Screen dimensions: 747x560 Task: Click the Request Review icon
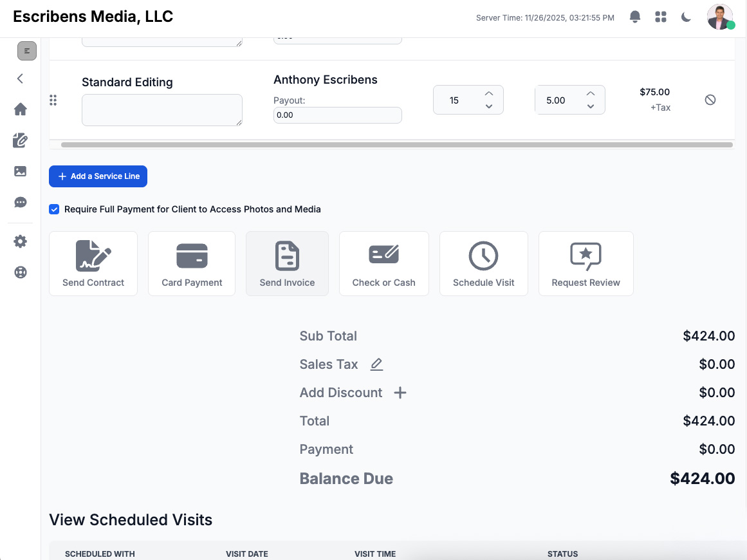(586, 263)
